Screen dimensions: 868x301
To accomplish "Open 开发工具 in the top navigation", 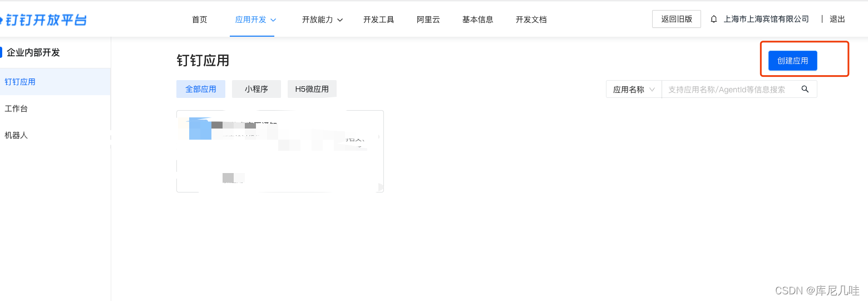I will pyautogui.click(x=378, y=19).
